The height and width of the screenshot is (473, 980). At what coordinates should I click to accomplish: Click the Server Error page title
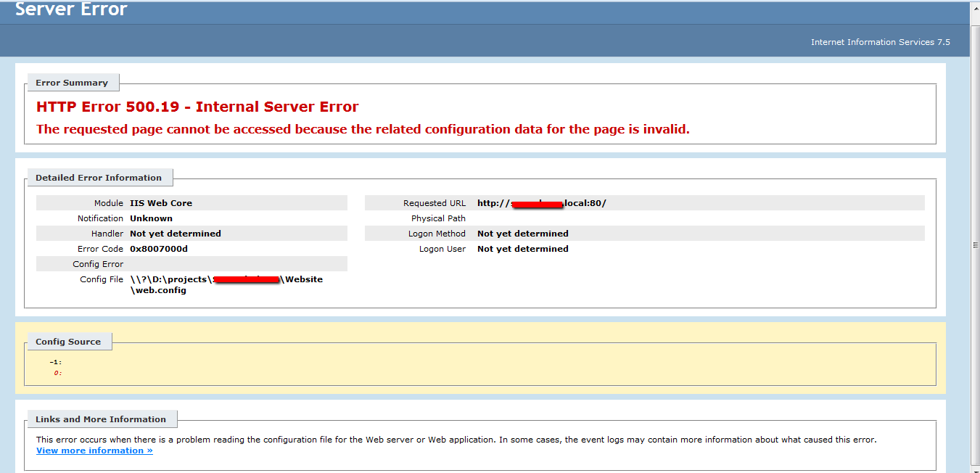pos(71,10)
